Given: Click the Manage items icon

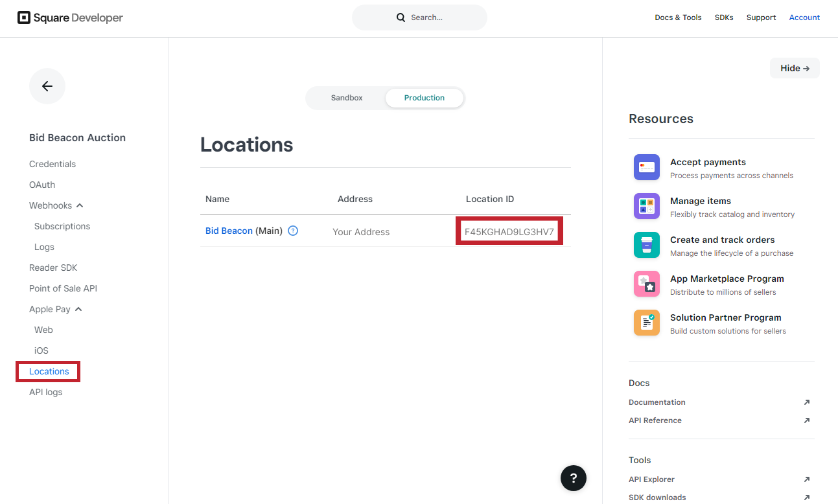Looking at the screenshot, I should [647, 206].
